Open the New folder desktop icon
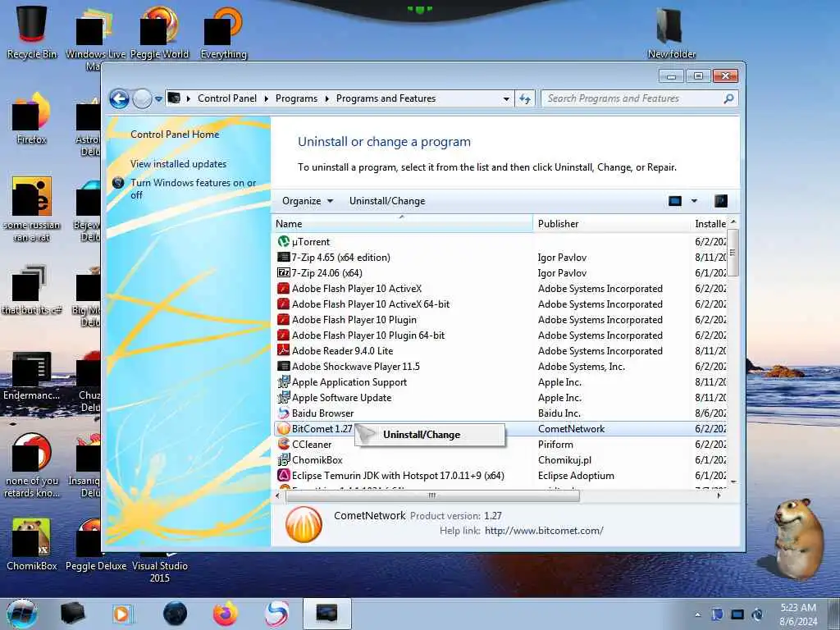The image size is (840, 630). [671, 31]
